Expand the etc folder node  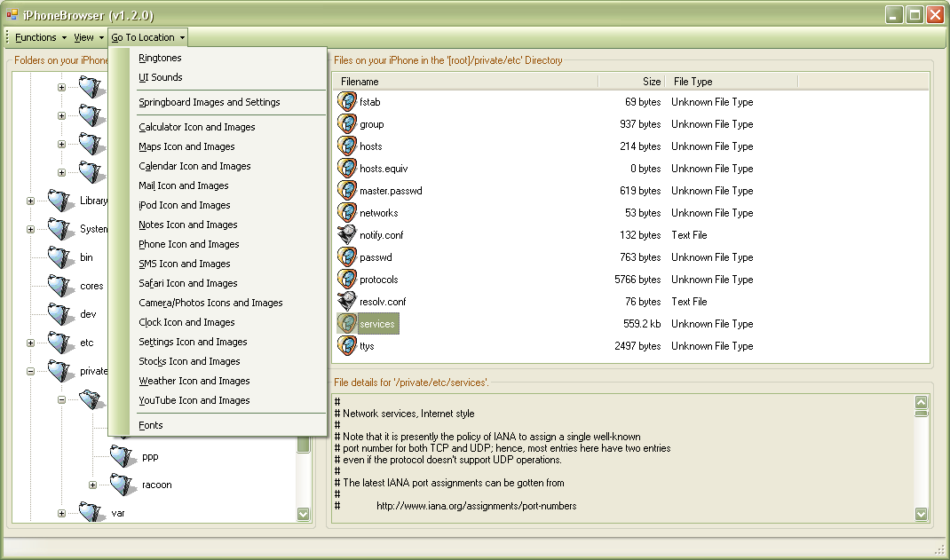(30, 343)
